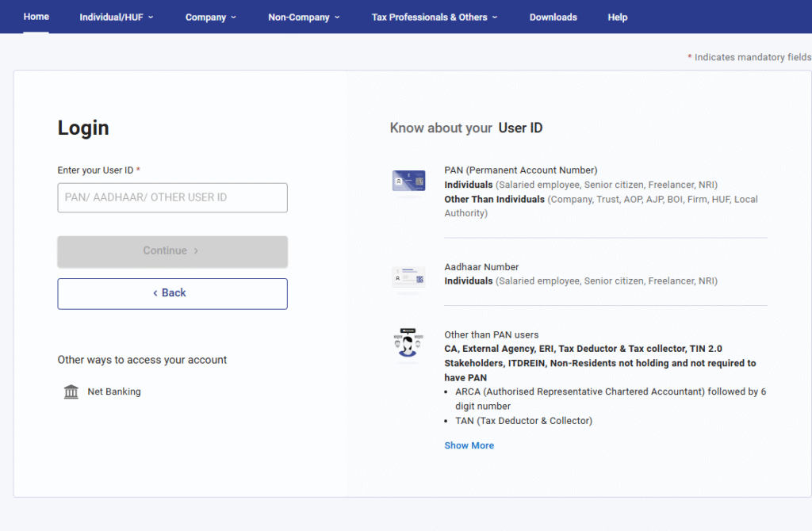The width and height of the screenshot is (812, 531).
Task: Click the "Other than PAN users" heading
Action: coord(492,334)
